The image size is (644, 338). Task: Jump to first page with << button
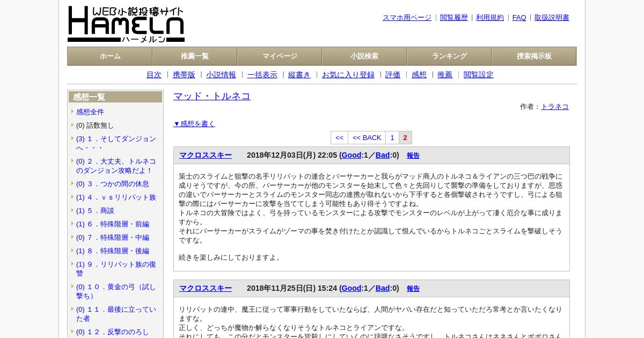click(x=340, y=138)
